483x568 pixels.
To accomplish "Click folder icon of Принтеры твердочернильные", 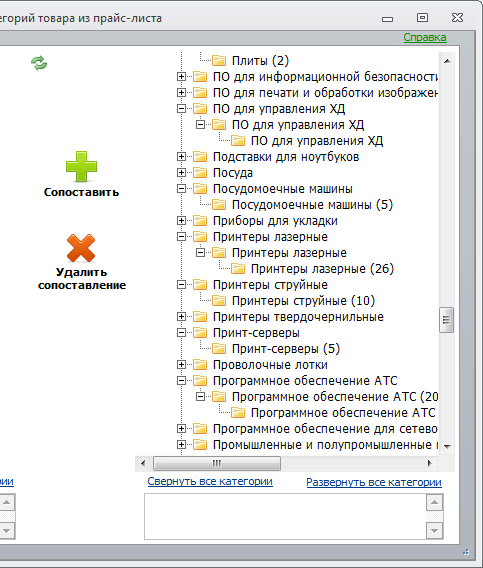I will (200, 317).
